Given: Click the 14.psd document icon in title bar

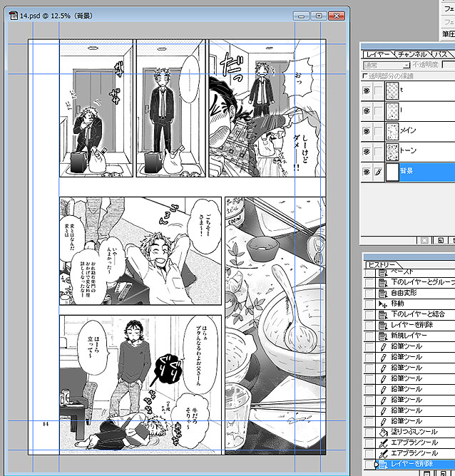Looking at the screenshot, I should [14, 16].
